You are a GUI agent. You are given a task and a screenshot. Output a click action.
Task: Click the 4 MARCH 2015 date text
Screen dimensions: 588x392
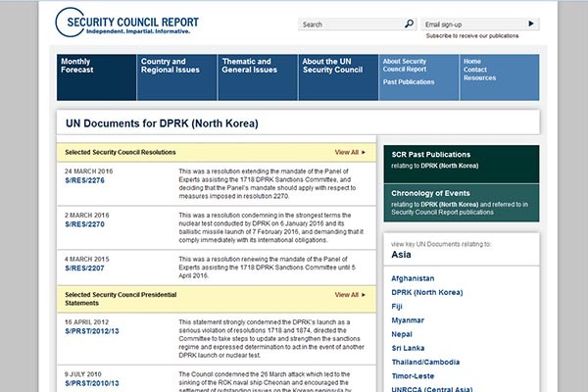87,259
